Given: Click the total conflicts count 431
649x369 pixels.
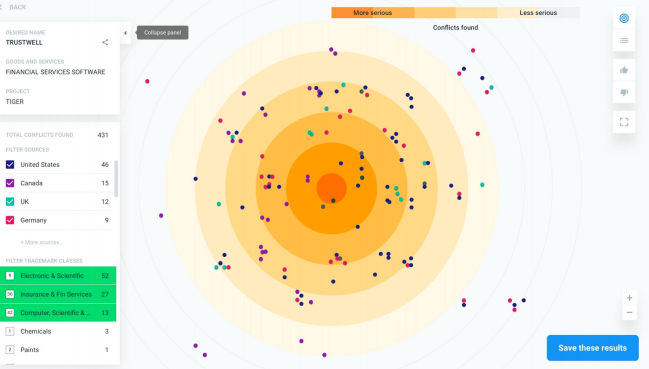Looking at the screenshot, I should pos(103,135).
